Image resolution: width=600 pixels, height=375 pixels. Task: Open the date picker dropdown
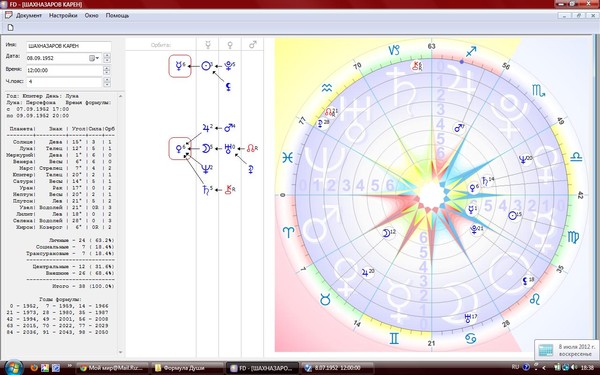[x=94, y=58]
